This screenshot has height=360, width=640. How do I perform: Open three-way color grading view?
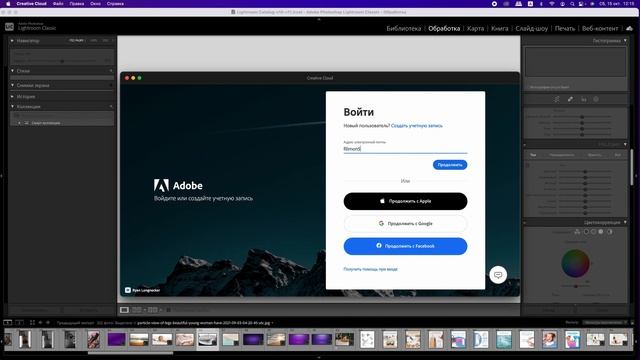click(577, 232)
